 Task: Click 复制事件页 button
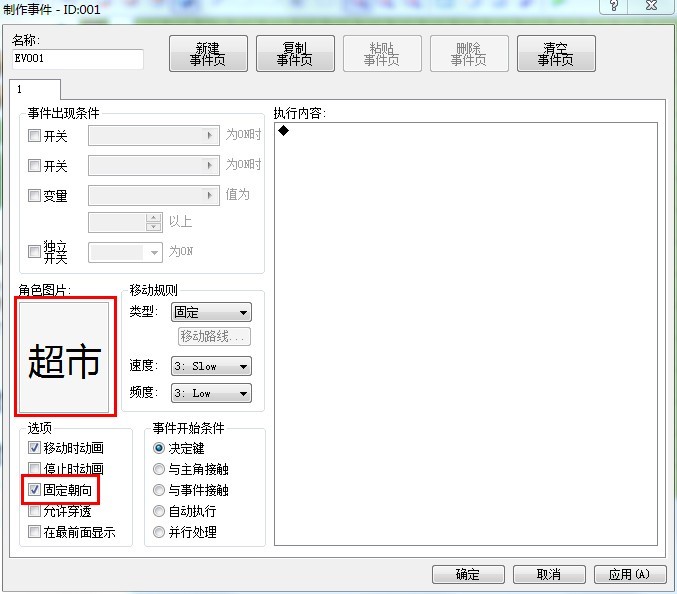pos(295,54)
